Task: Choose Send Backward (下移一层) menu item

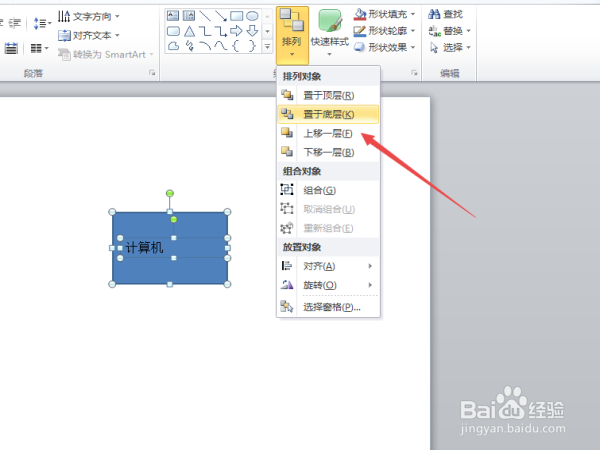Action: coord(328,152)
